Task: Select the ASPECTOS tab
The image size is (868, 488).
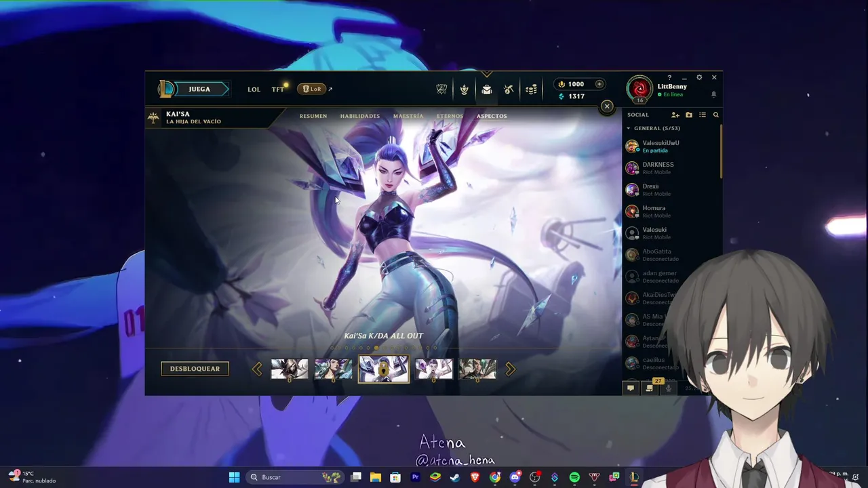Action: (x=492, y=116)
